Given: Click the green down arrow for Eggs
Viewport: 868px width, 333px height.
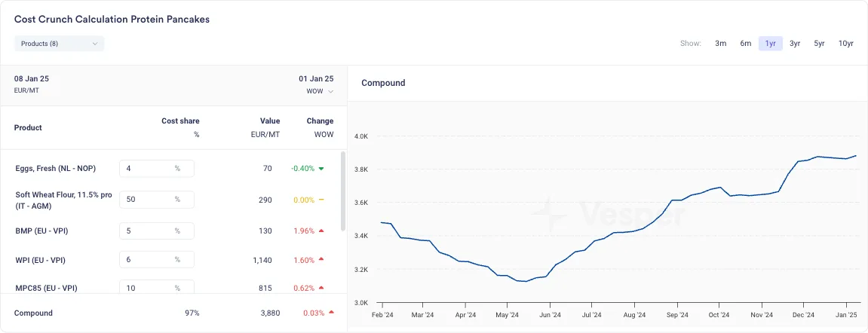Looking at the screenshot, I should pos(321,169).
